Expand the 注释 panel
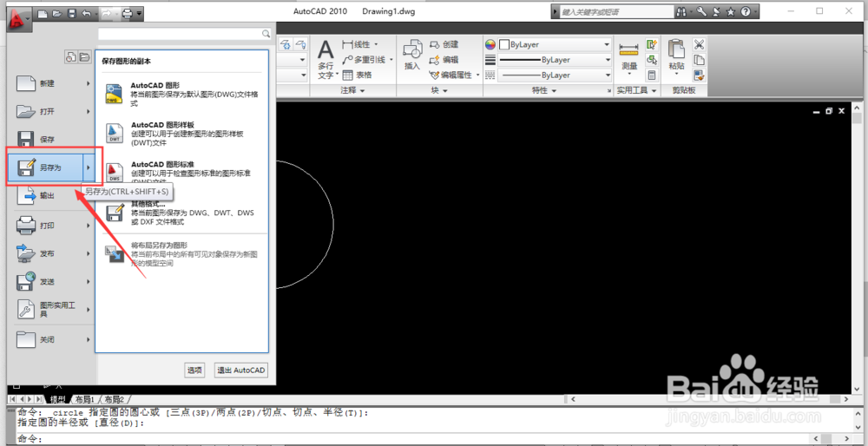 [x=352, y=90]
